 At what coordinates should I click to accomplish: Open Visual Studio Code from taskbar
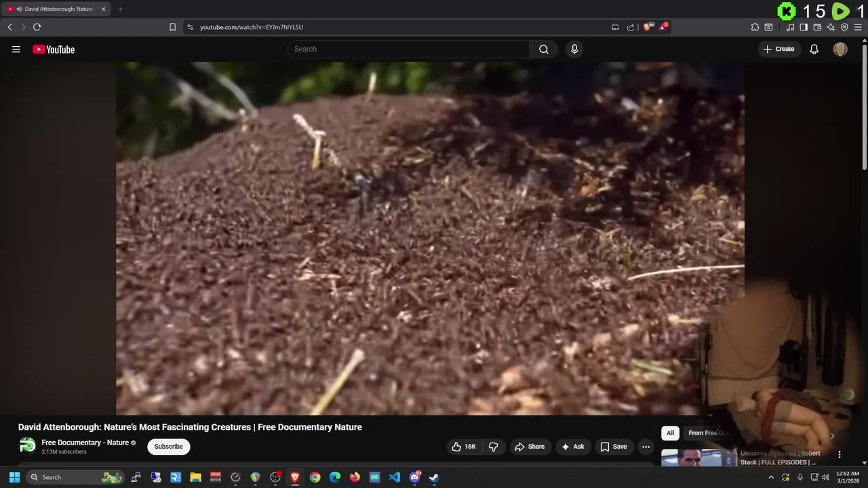coord(395,477)
